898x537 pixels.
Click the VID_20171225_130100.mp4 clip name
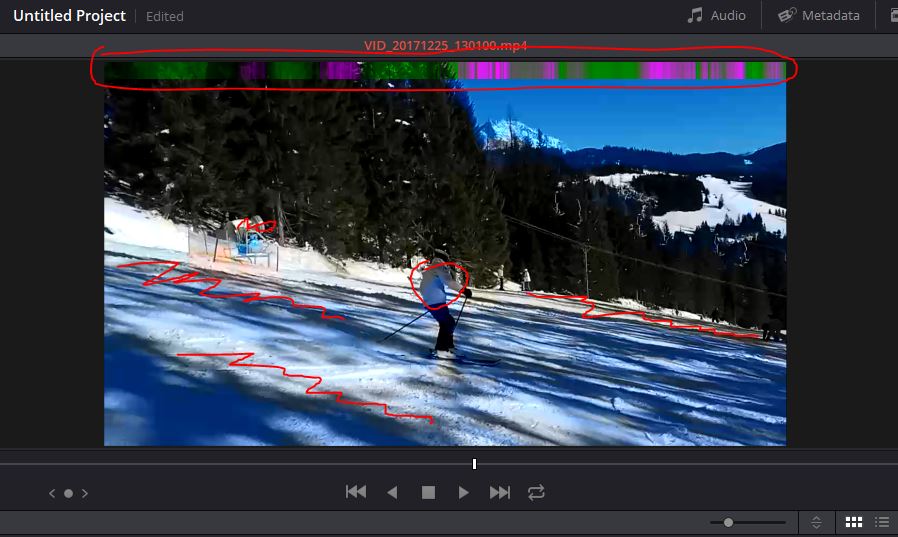(446, 46)
